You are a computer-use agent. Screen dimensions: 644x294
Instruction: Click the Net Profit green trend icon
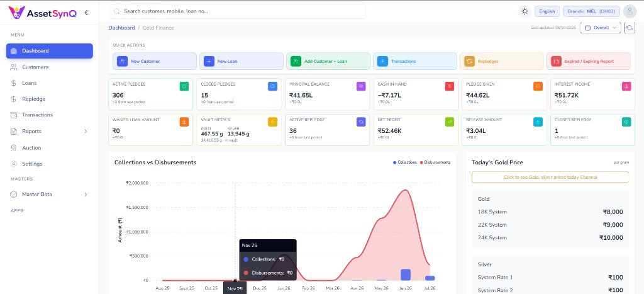coord(449,122)
